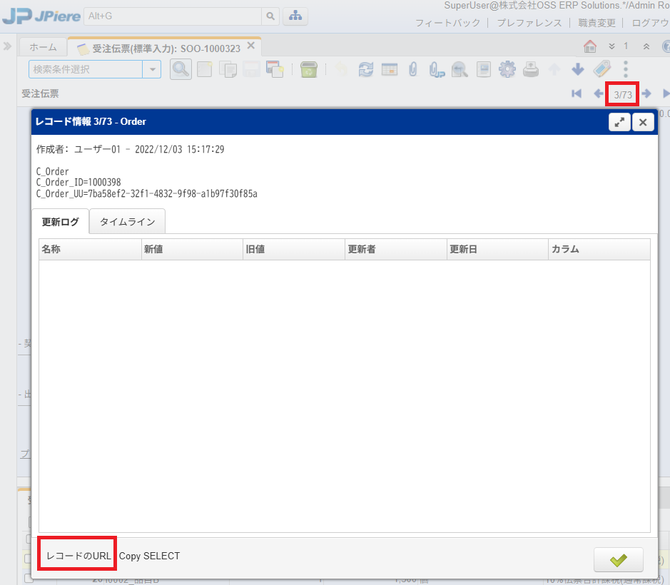Viewport: 670px width, 585px height.
Task: Confirm with the green checkmark OK button
Action: tap(618, 559)
